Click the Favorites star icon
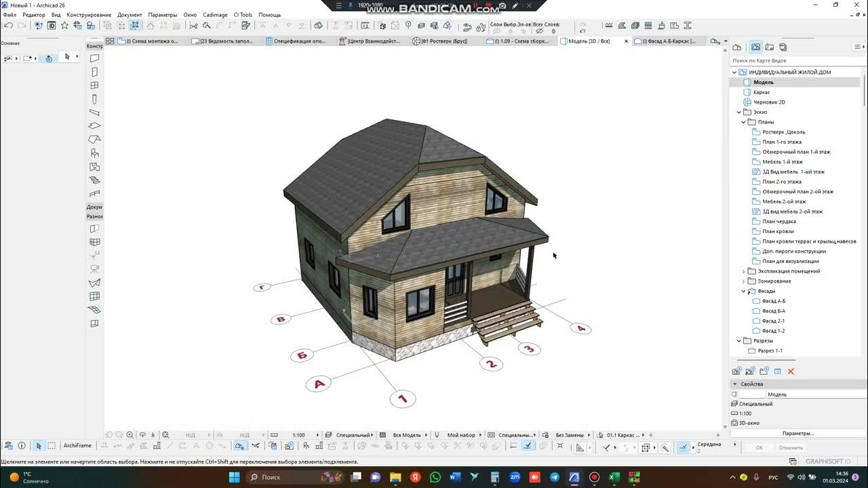This screenshot has width=868, height=488. click(64, 26)
